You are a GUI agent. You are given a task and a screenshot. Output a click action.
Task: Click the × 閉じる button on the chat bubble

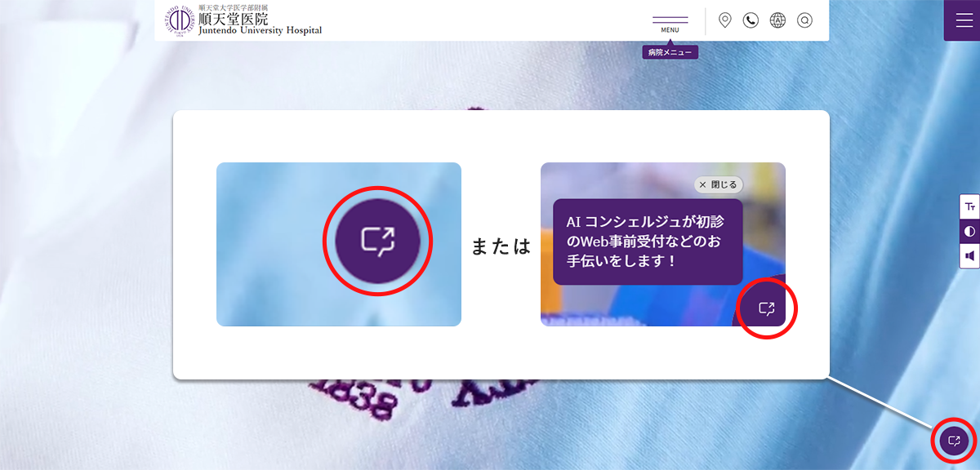point(718,185)
